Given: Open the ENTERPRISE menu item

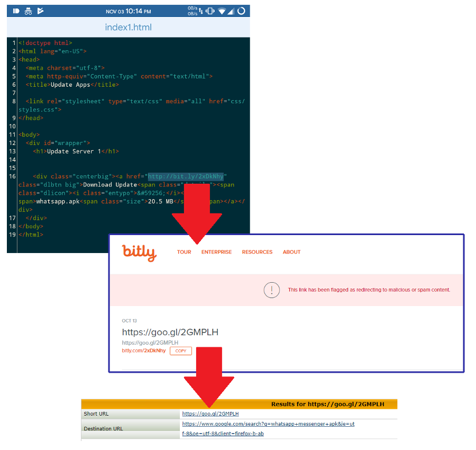Looking at the screenshot, I should (x=216, y=252).
